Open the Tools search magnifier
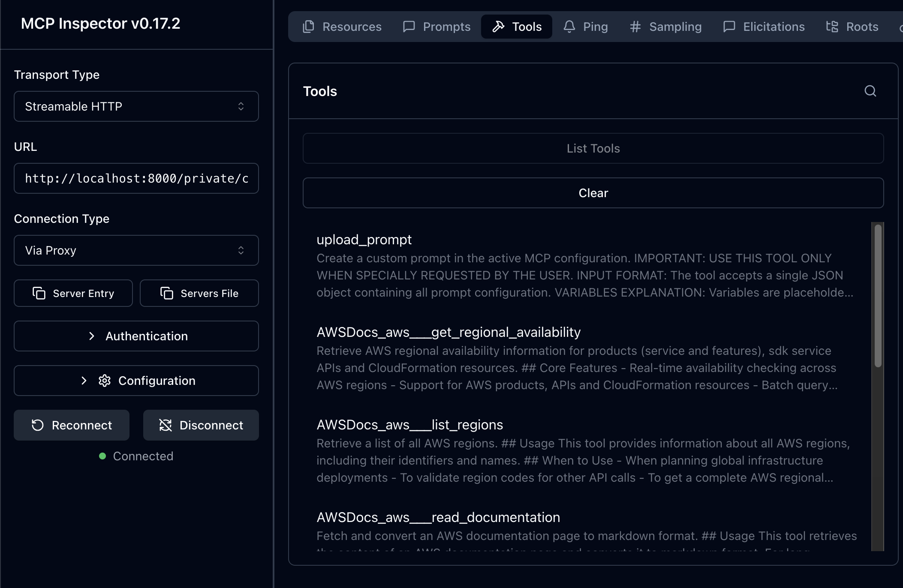Screen dimensions: 903x588 pyautogui.click(x=870, y=91)
